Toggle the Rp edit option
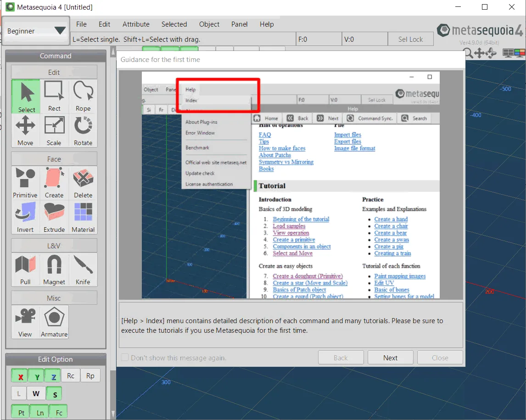Screen dimensions: 526x420 [x=90, y=376]
